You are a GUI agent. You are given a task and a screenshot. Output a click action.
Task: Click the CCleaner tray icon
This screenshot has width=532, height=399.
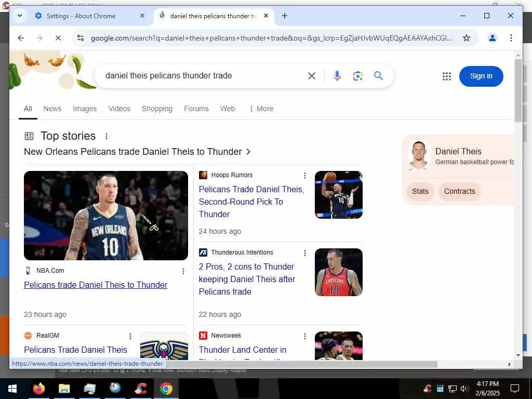point(427,389)
